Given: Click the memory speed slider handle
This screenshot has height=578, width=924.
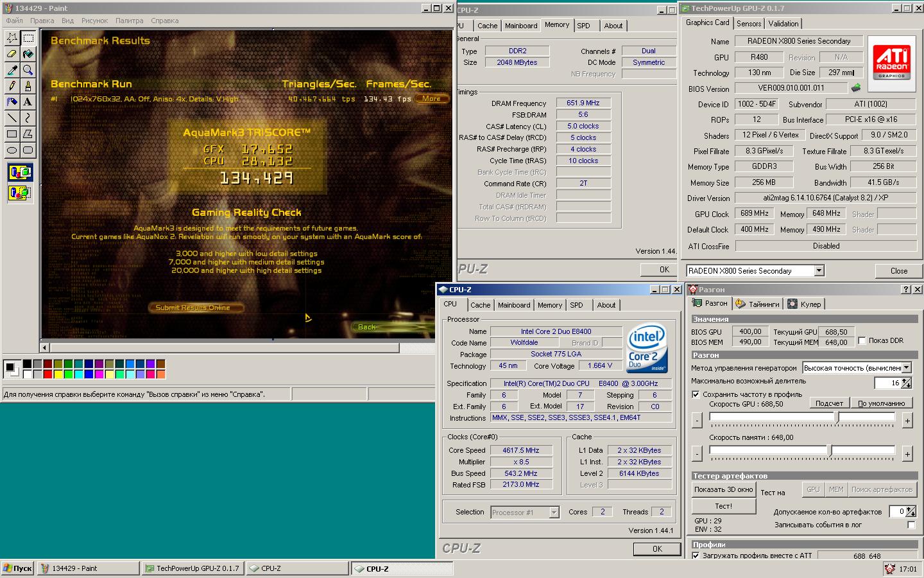Looking at the screenshot, I should point(830,451).
